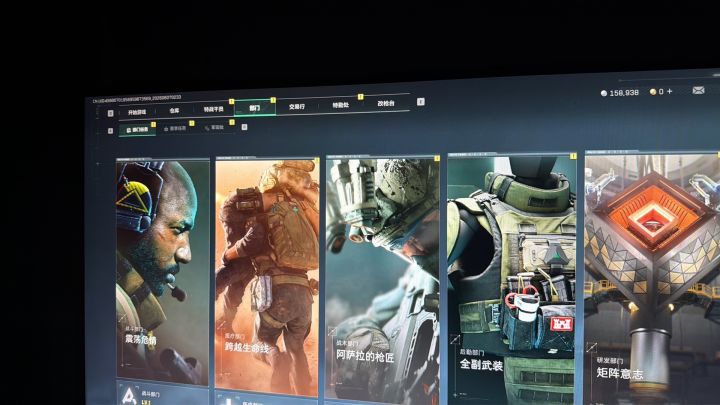Open the 全副武装 logistics department card
The width and height of the screenshot is (720, 405).
point(512,279)
